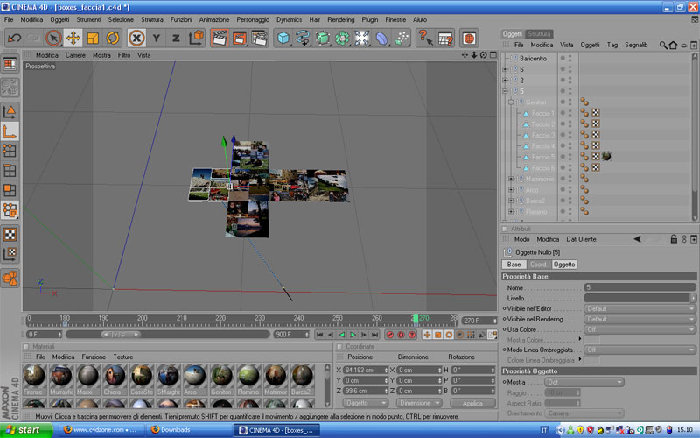Open viewport Camere menu
The height and width of the screenshot is (438, 700).
(75, 55)
